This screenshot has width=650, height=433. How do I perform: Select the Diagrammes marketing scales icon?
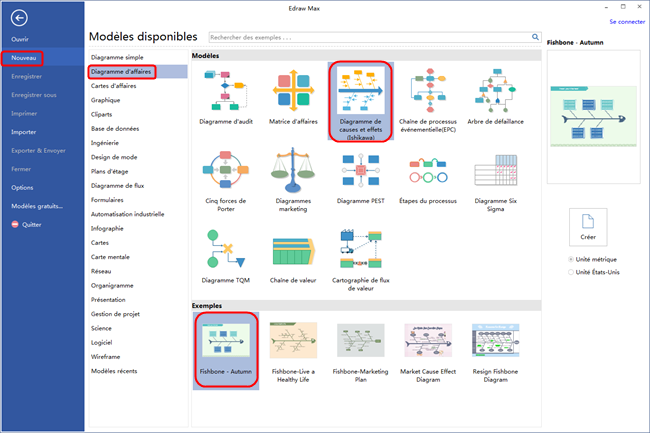[292, 171]
